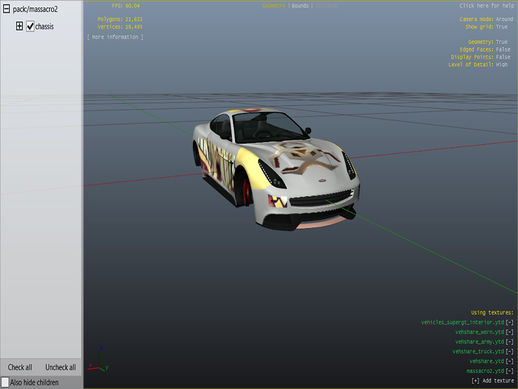This screenshot has height=389, width=518.
Task: Click the Check all button
Action: click(x=20, y=367)
